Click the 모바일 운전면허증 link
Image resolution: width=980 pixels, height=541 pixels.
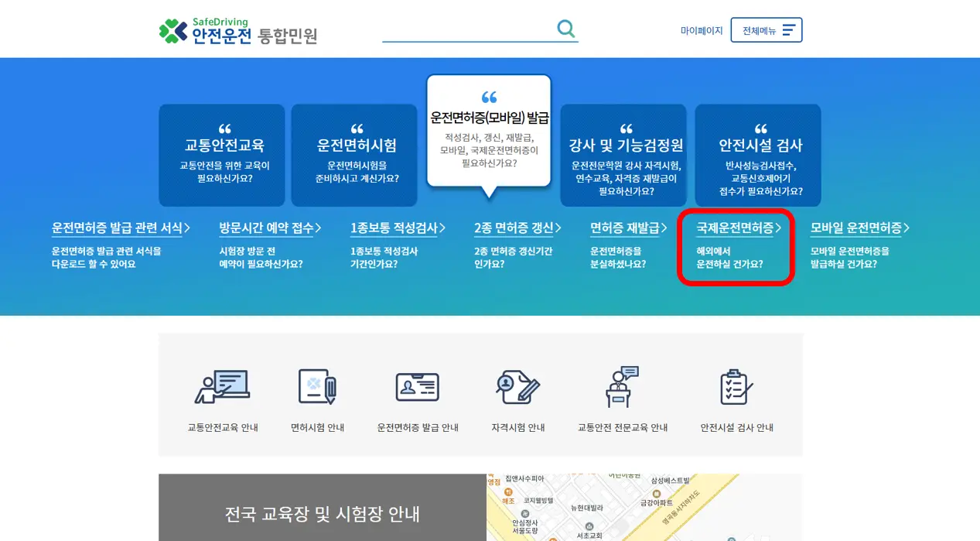click(x=859, y=228)
